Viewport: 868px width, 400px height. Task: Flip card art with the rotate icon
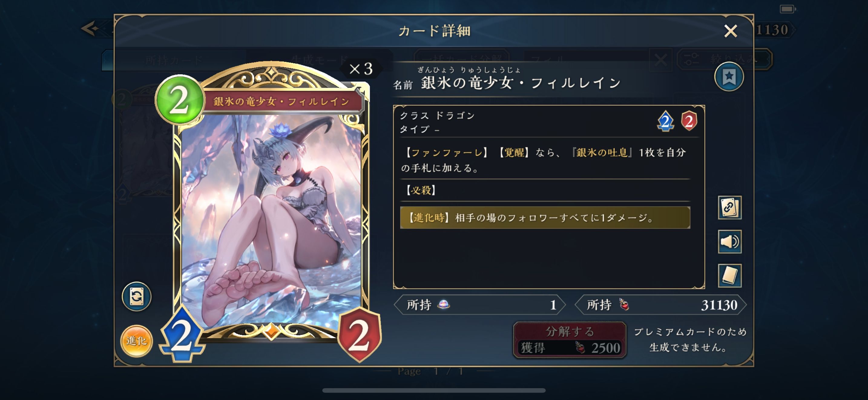point(136,296)
